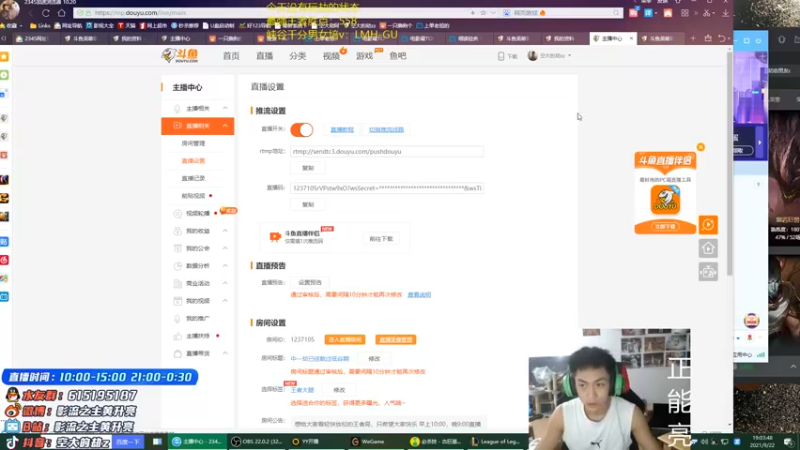The image size is (800, 450).
Task: Open the 视频 navigation item
Action: 331,56
